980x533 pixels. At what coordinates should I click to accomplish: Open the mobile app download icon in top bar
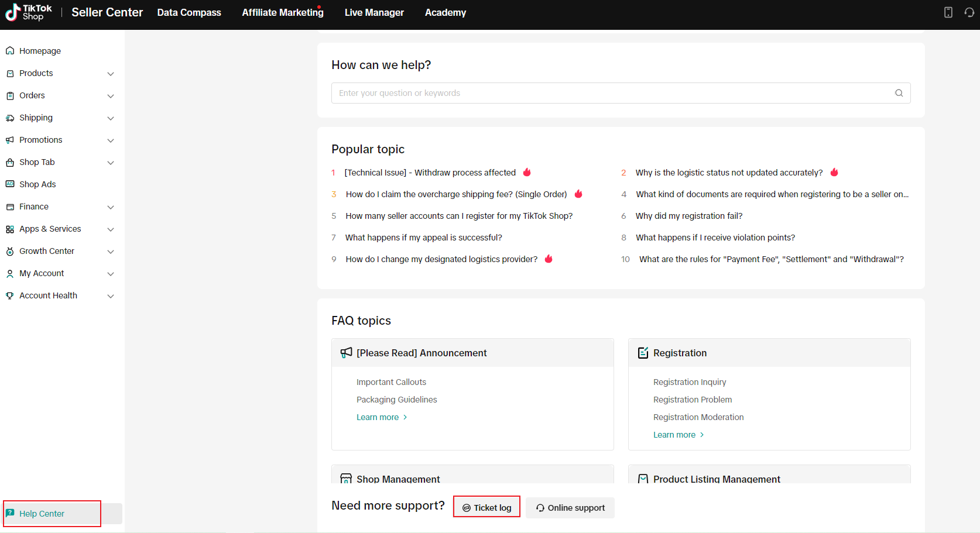coord(948,12)
